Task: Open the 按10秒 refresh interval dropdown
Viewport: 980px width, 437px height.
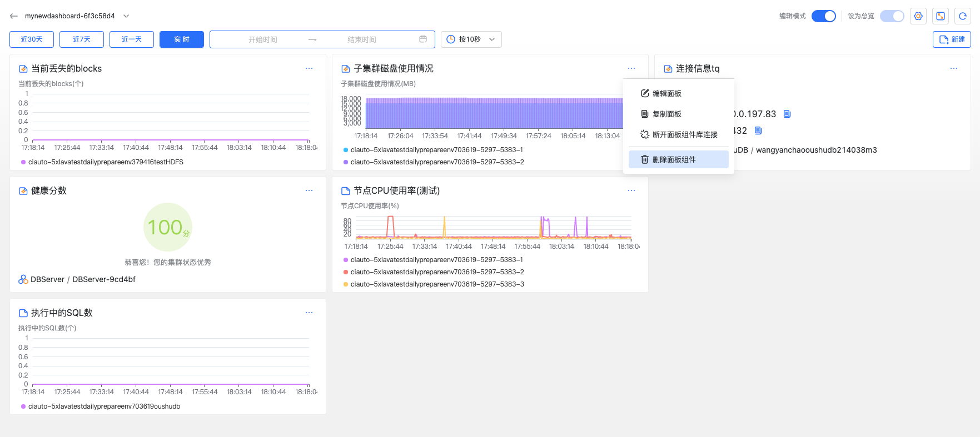Action: coord(471,39)
